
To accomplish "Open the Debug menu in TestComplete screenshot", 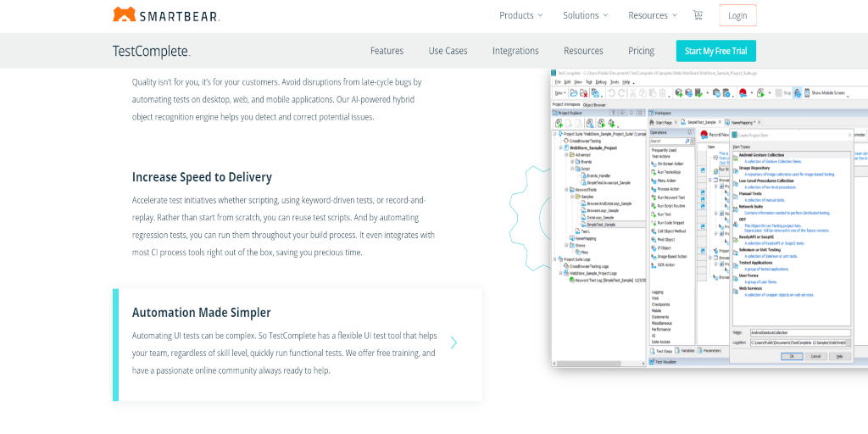I will 601,82.
